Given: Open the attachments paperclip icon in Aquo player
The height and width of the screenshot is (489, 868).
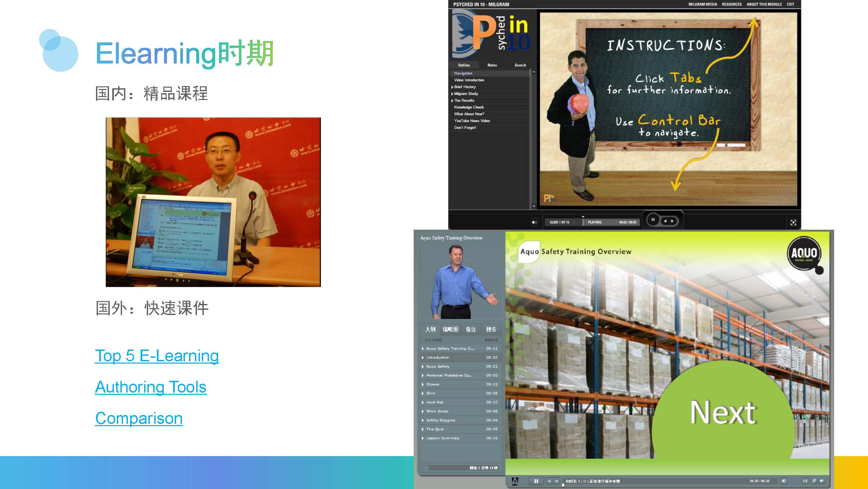Looking at the screenshot, I should 814,481.
